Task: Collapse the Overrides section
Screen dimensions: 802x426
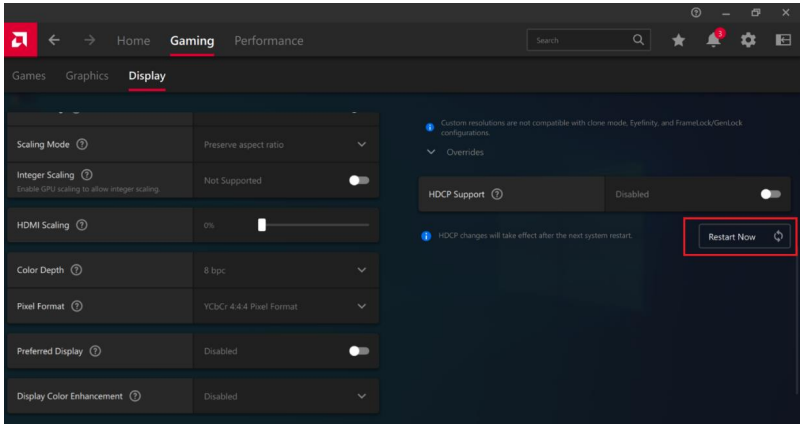Action: click(431, 152)
